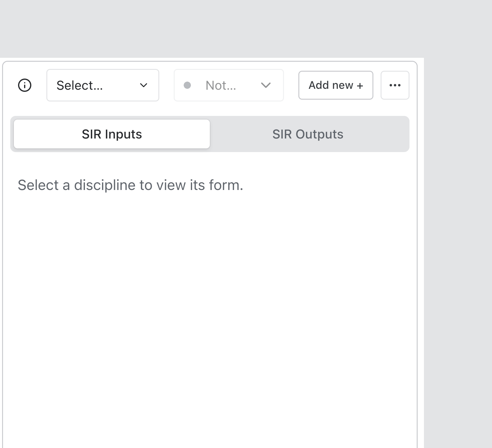Image resolution: width=492 pixels, height=448 pixels.
Task: Switch to the SIR Inputs tab
Action: (112, 134)
